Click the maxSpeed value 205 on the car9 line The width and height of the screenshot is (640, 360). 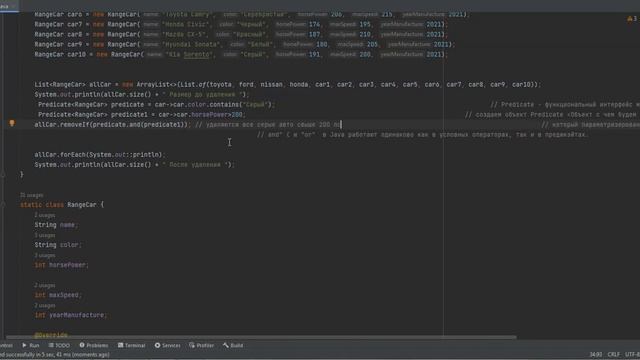coord(372,44)
